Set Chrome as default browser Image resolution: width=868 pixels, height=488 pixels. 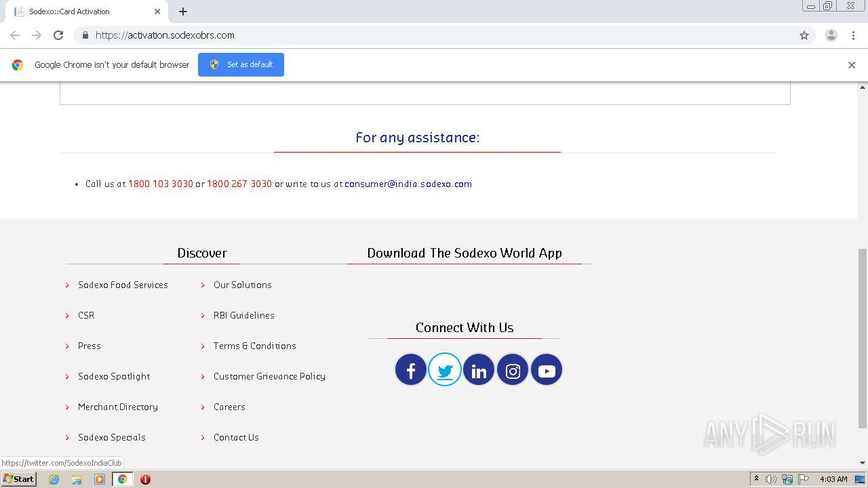(241, 64)
